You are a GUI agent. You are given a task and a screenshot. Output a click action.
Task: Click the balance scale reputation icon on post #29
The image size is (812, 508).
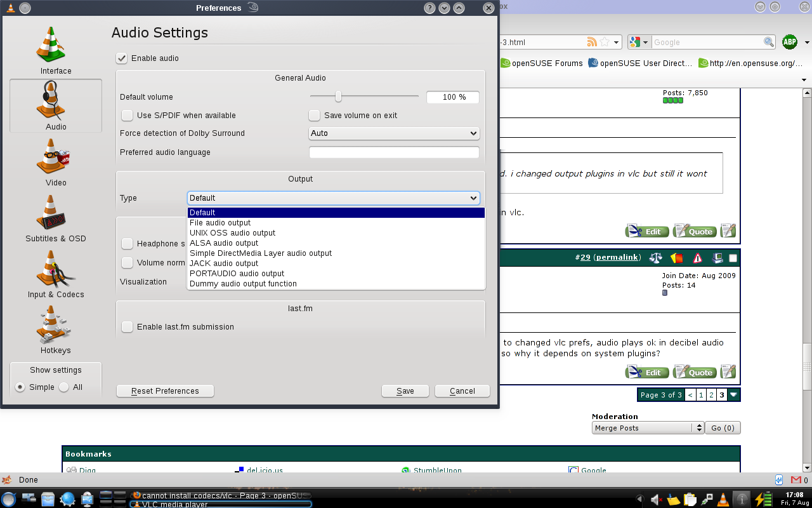click(656, 258)
